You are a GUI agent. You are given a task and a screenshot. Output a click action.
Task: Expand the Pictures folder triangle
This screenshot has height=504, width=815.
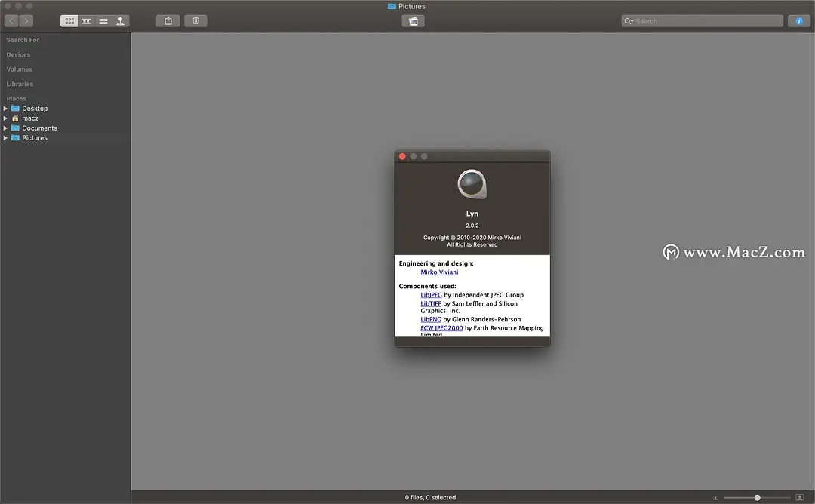5,137
